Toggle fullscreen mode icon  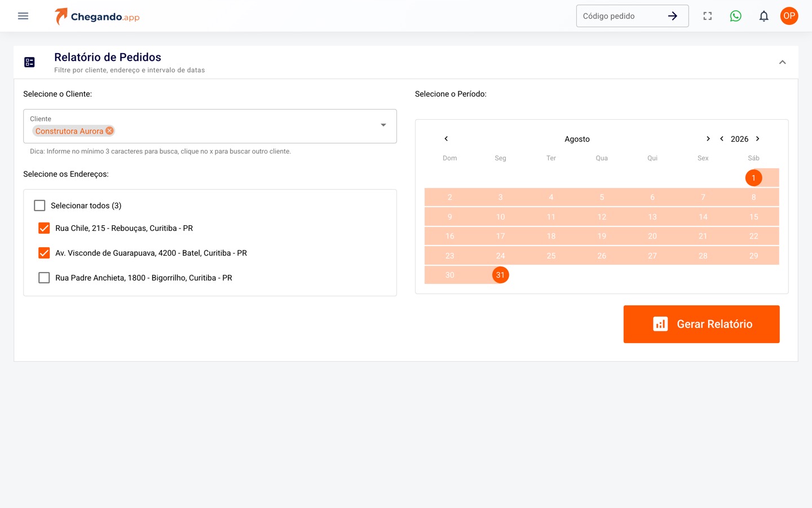click(x=708, y=16)
